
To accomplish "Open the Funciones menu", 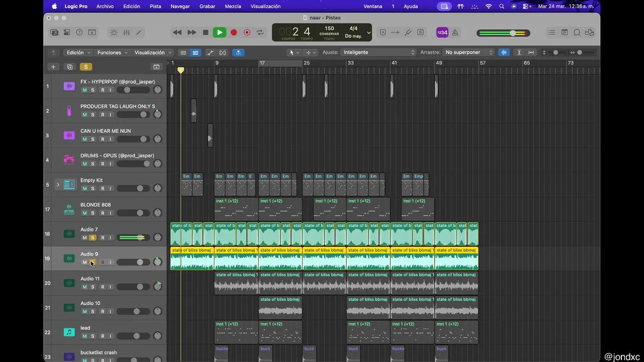I will coord(113,52).
